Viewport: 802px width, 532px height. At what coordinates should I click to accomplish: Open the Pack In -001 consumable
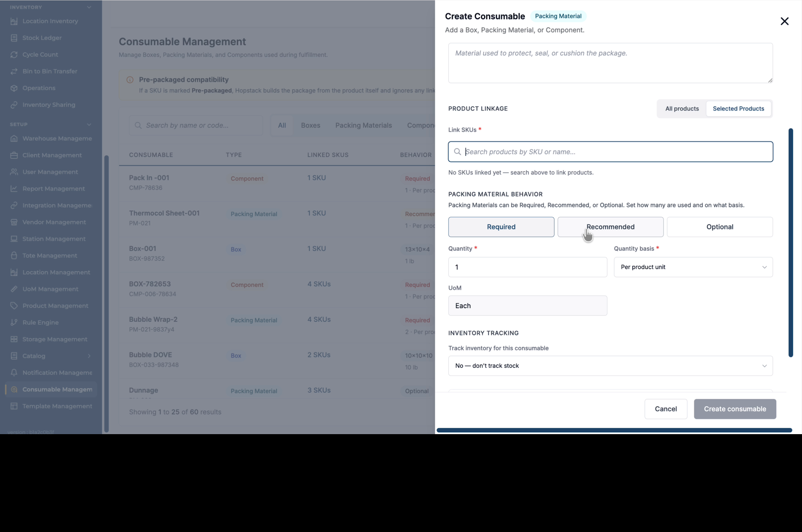point(149,178)
